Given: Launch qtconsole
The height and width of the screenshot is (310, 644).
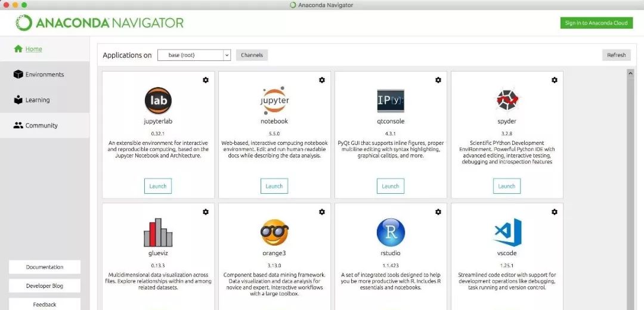Looking at the screenshot, I should pos(390,186).
